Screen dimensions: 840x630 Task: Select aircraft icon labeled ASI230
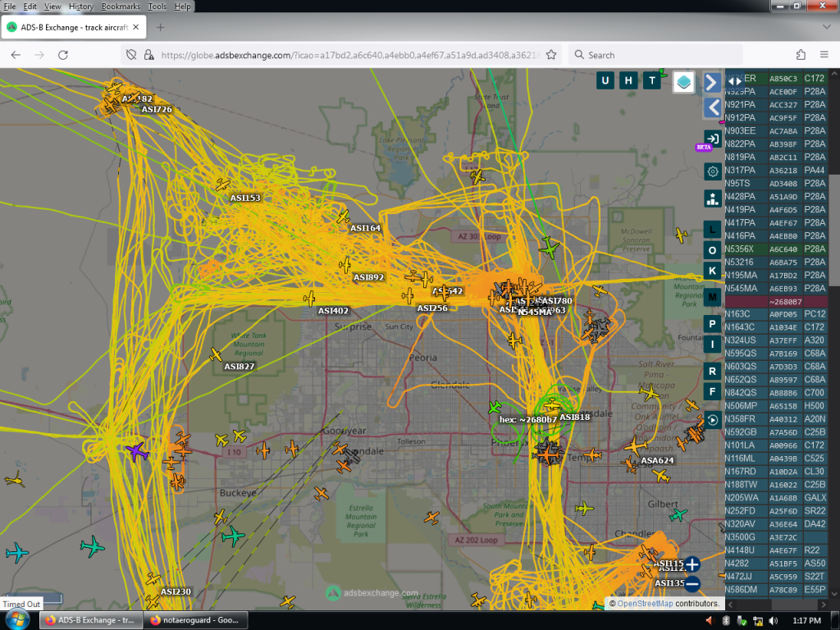(x=153, y=579)
